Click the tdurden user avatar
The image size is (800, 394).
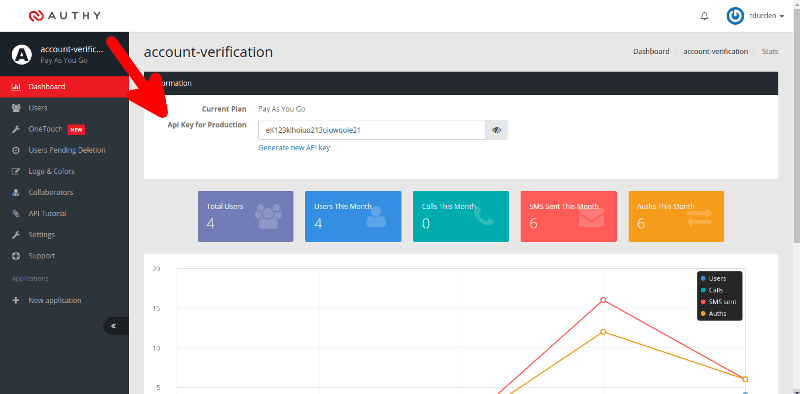tap(735, 16)
